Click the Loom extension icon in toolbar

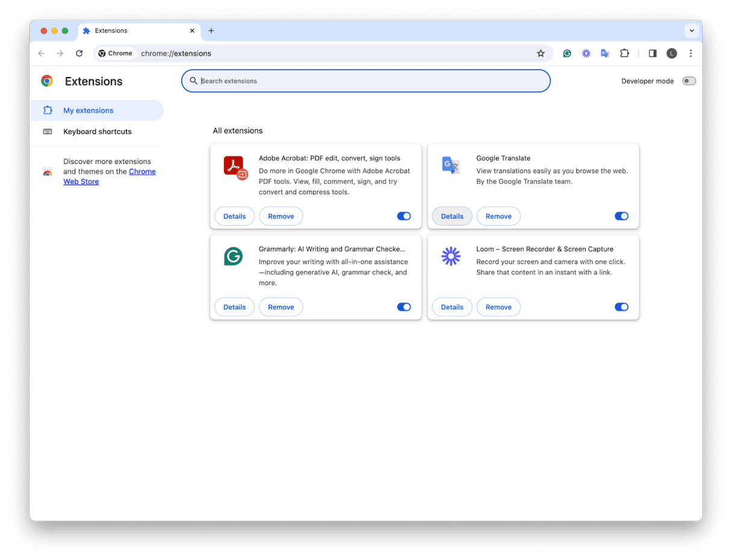[586, 53]
